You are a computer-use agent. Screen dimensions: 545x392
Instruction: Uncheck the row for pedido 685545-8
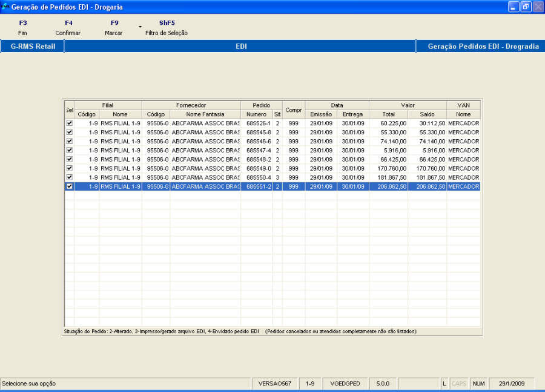[70, 132]
